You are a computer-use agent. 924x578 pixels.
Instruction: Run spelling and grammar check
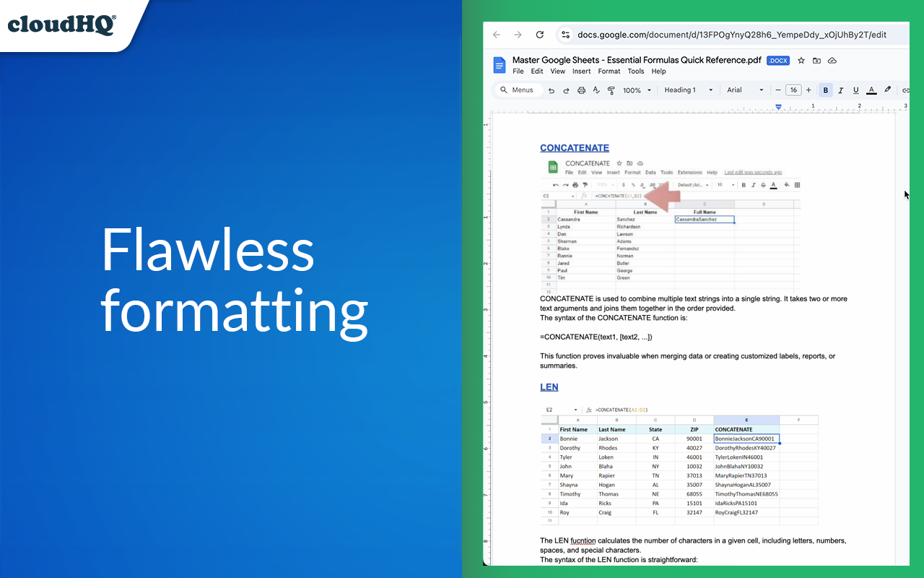[596, 90]
